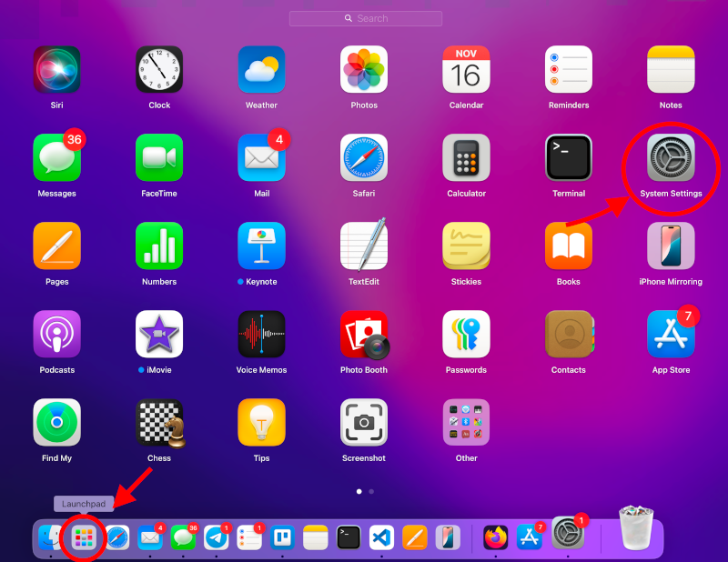This screenshot has width=728, height=562.
Task: Open Mail from the Dock
Action: 150,537
